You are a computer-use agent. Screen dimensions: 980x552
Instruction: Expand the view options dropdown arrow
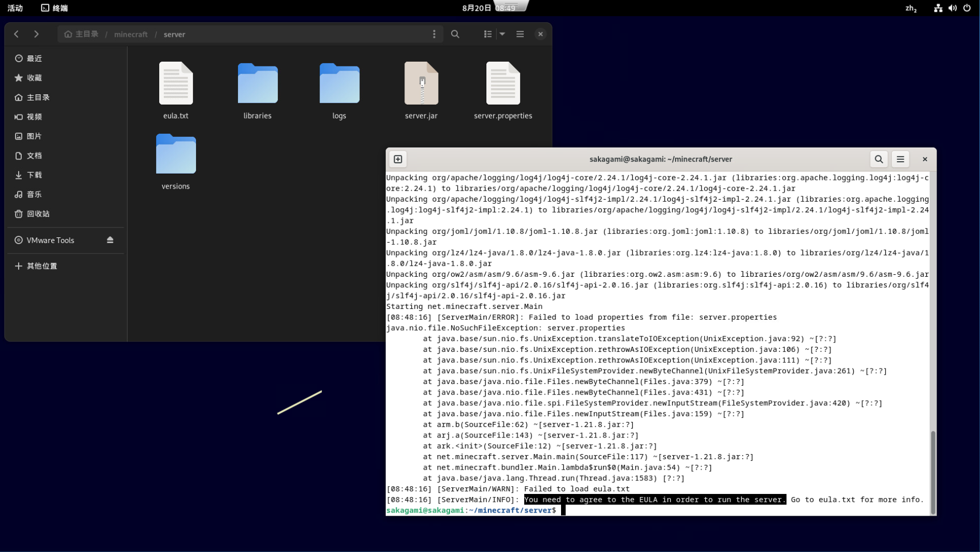coord(502,34)
